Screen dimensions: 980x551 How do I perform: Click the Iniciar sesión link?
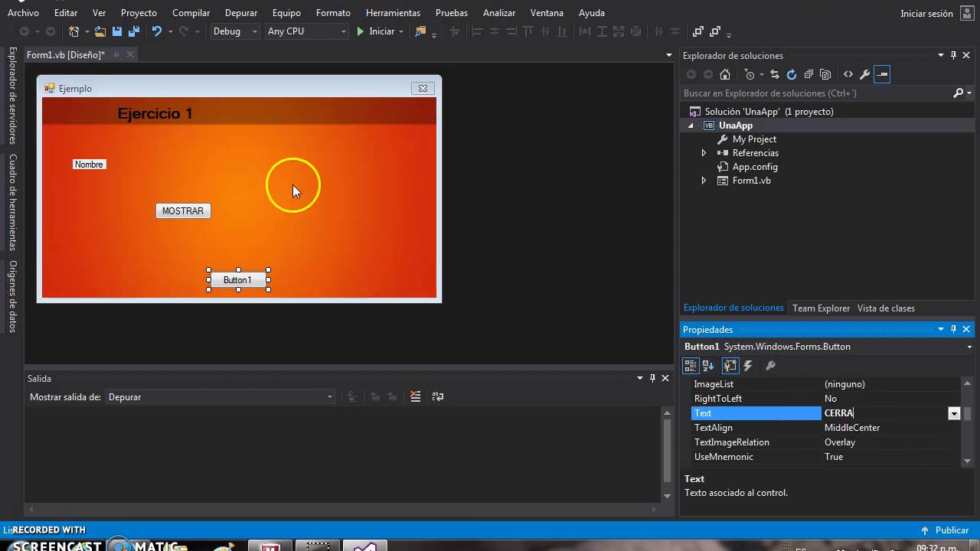tap(926, 13)
